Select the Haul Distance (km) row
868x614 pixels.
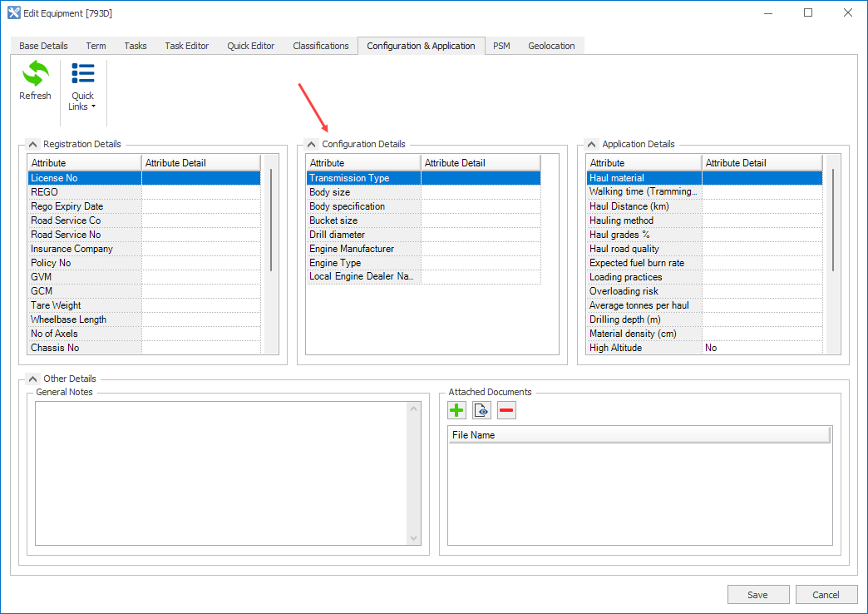(705, 206)
